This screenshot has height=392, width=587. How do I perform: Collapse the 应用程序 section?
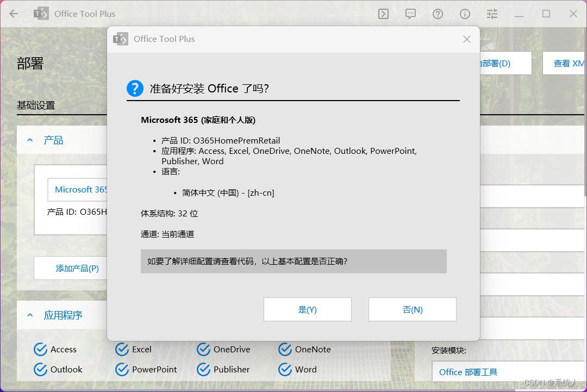pos(30,315)
